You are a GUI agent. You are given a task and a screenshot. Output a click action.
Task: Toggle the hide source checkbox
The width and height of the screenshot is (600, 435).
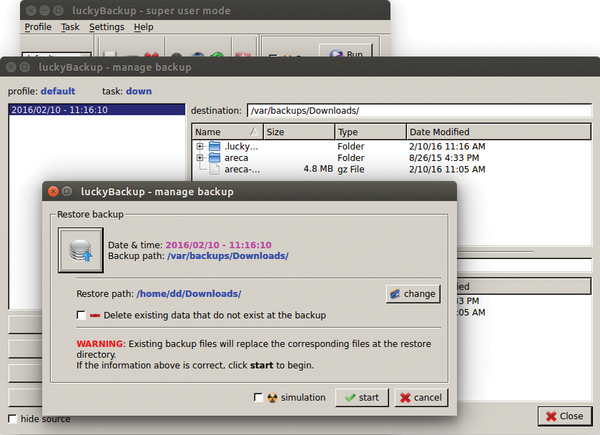12,419
